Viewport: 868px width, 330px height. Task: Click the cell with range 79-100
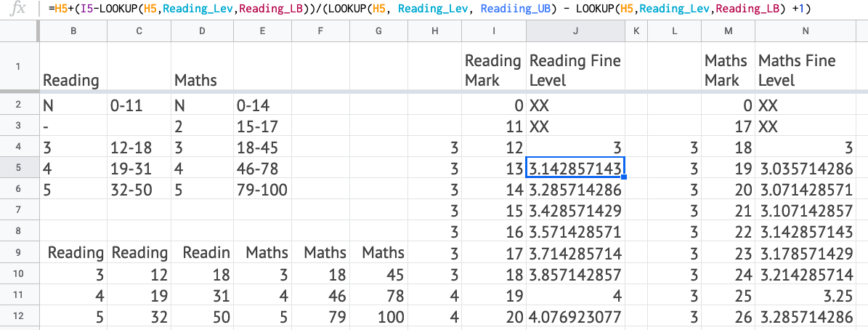pos(262,190)
